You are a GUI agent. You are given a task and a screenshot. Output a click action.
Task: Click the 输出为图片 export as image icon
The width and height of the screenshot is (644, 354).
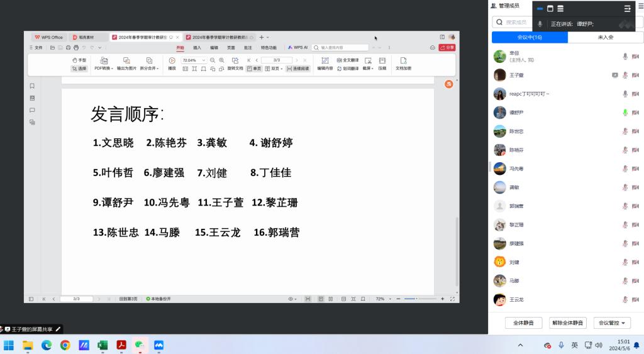click(x=126, y=60)
